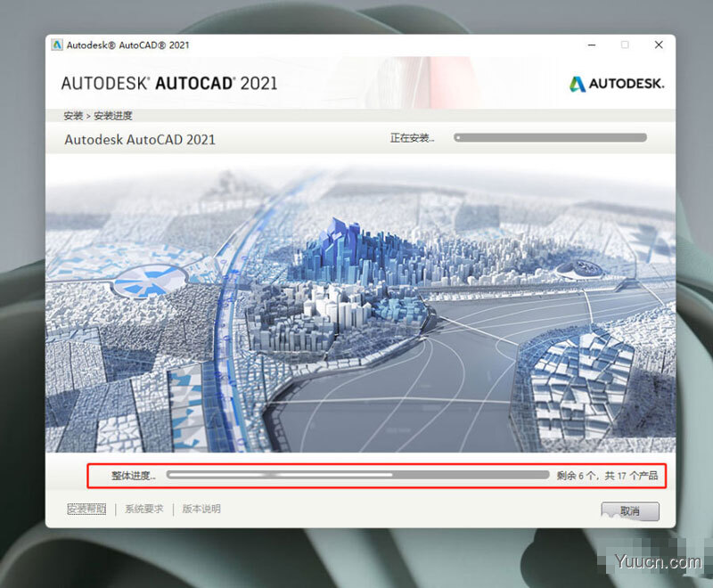Image resolution: width=713 pixels, height=588 pixels.
Task: Open the 版本说明 link
Action: pos(201,509)
